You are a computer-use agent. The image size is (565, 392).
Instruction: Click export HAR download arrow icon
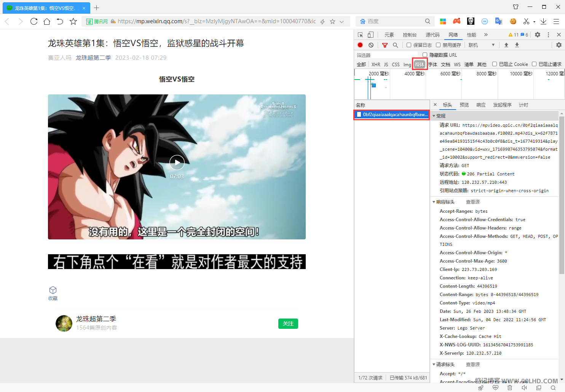tap(517, 45)
